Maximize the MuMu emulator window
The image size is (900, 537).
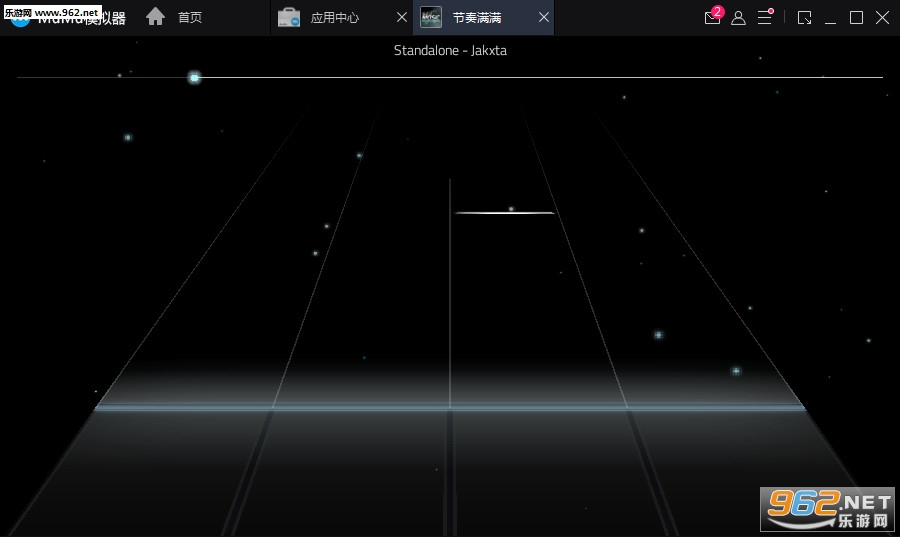856,18
